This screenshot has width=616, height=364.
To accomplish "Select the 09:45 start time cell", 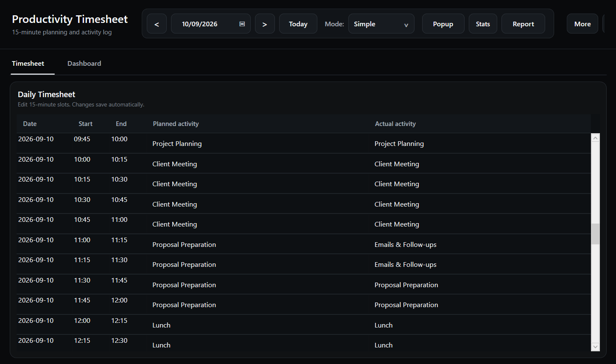I will [82, 139].
